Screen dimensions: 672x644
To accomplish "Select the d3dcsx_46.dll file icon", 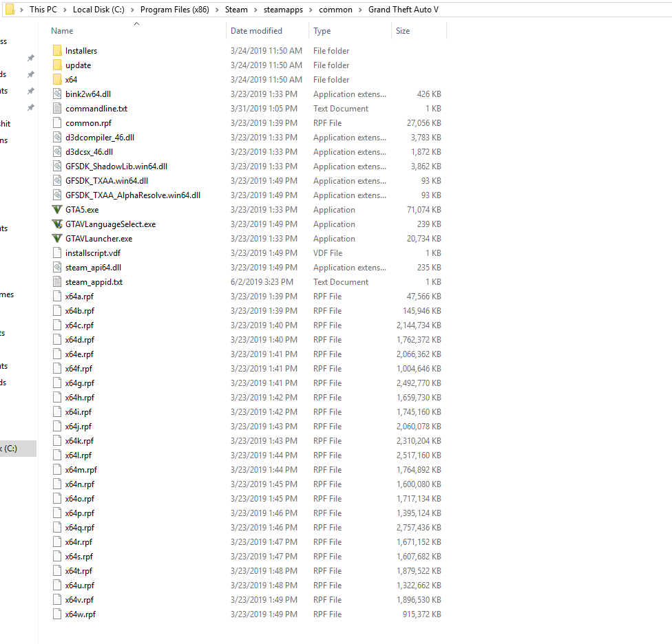I will click(57, 151).
